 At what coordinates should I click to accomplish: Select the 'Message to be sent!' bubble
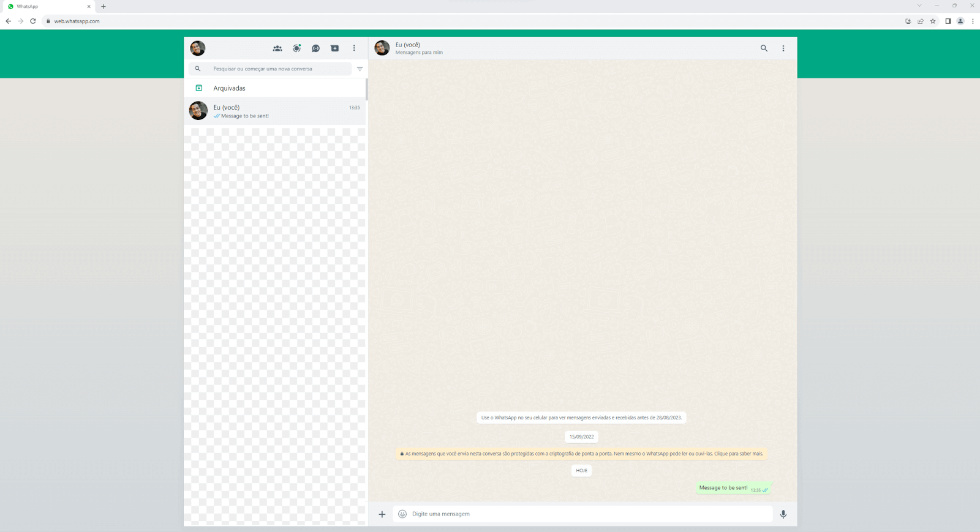[734, 488]
